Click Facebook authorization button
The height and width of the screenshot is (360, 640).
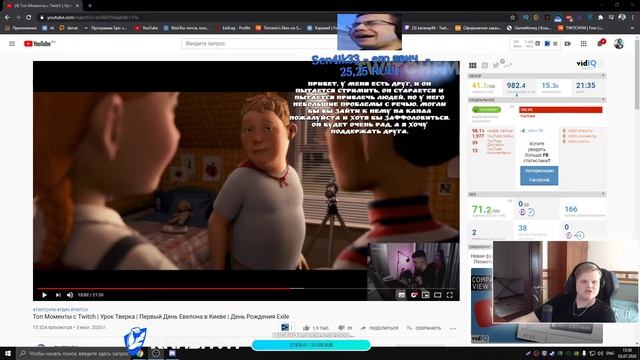[x=539, y=176]
